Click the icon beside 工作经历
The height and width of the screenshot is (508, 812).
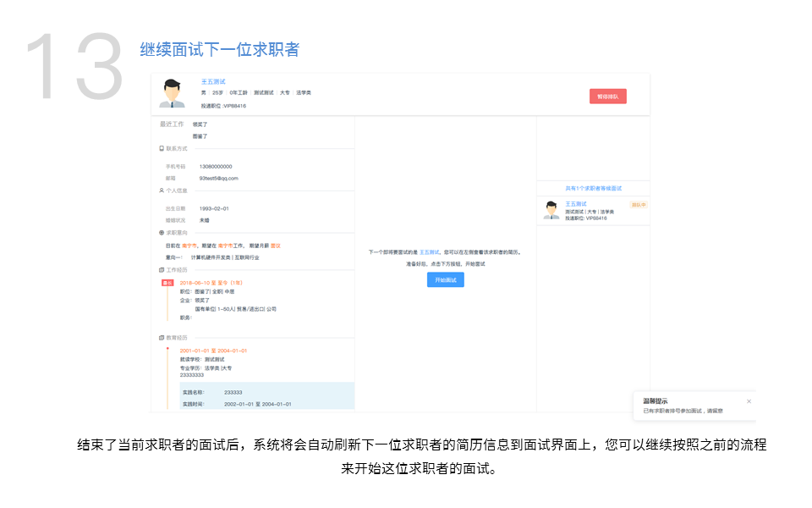162,270
